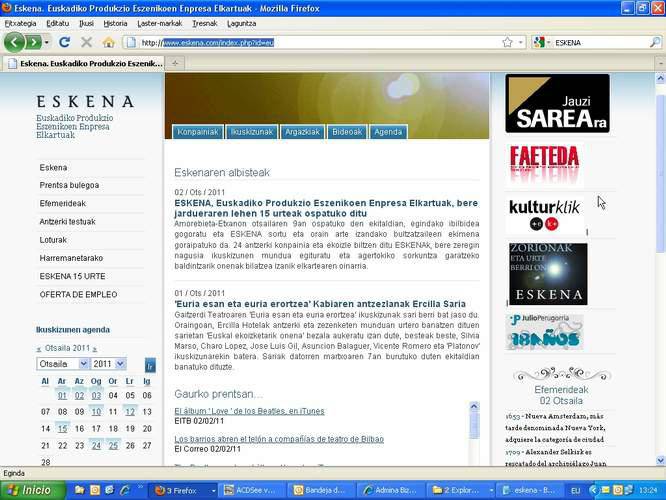
Task: Open a new tab with the plus button
Action: [175, 63]
